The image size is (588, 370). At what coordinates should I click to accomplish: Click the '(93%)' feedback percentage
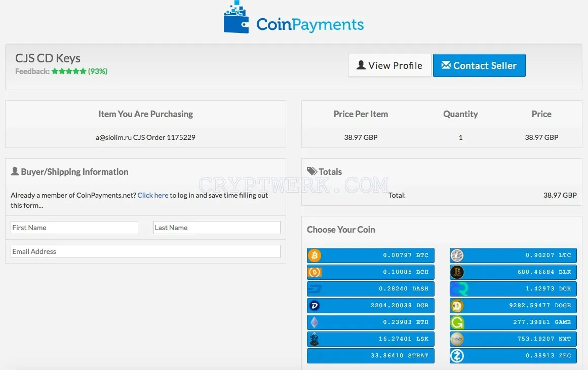pyautogui.click(x=98, y=71)
